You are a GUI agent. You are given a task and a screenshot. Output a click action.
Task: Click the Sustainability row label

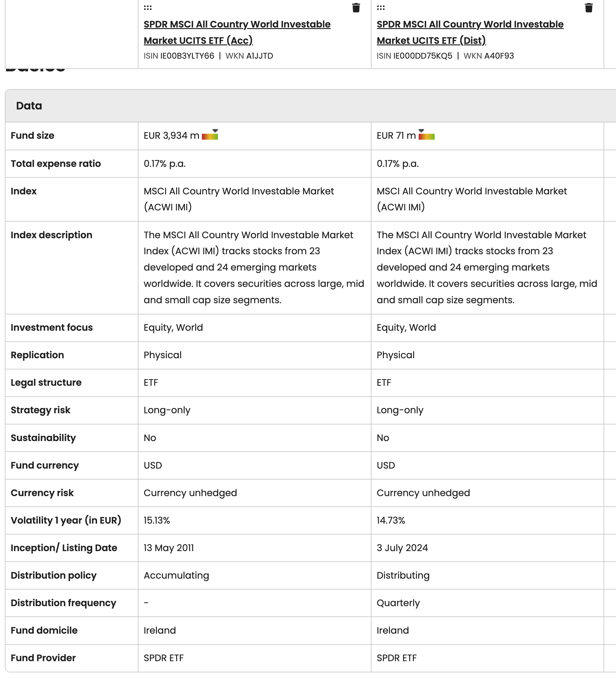[43, 438]
